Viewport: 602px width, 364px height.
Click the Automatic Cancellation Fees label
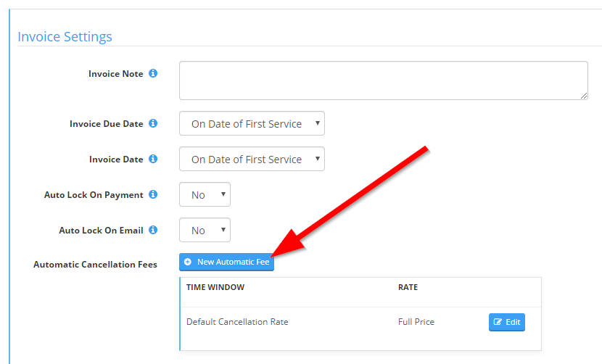pyautogui.click(x=95, y=265)
